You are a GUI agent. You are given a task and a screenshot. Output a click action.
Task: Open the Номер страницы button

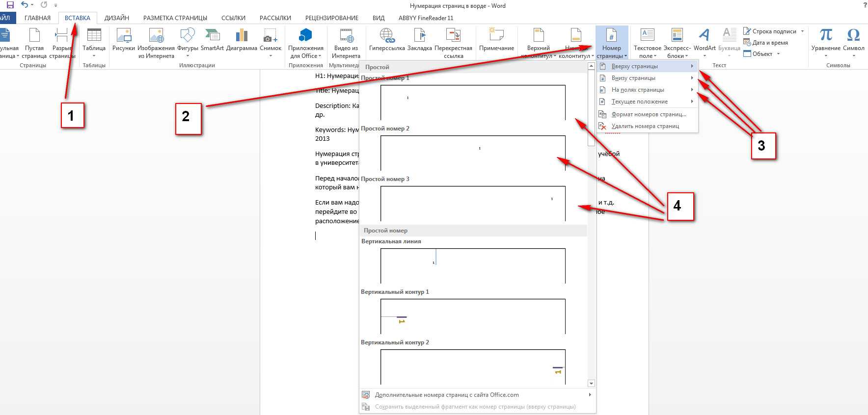[x=612, y=43]
